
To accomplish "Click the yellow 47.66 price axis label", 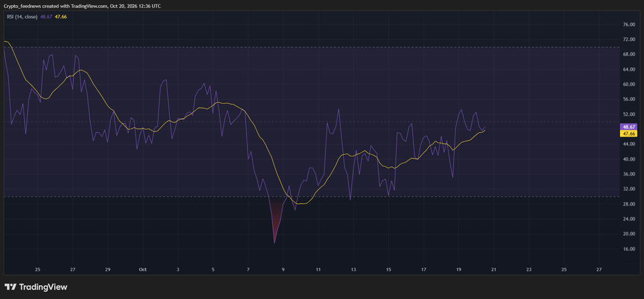I will coord(629,133).
